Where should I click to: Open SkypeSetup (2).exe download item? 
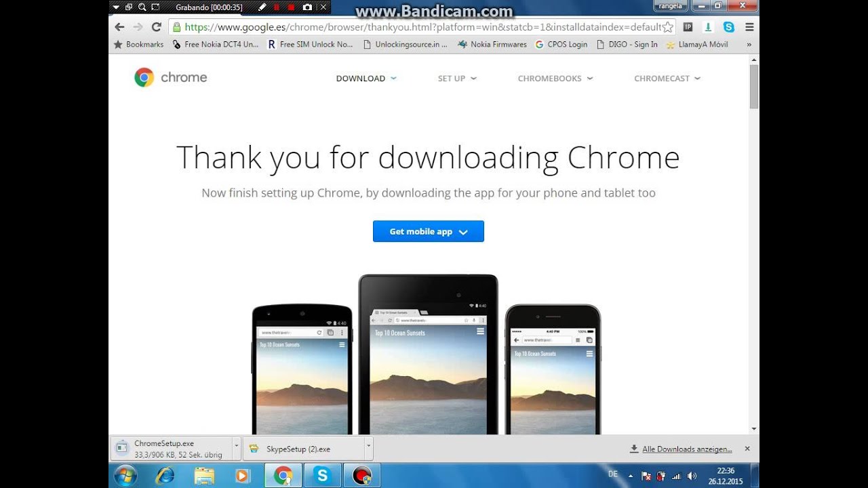click(304, 449)
